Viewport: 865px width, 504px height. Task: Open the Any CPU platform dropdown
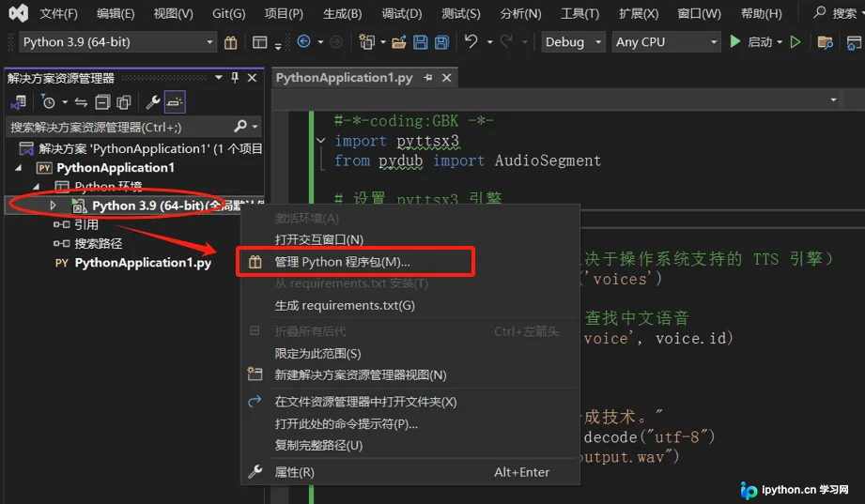(666, 42)
